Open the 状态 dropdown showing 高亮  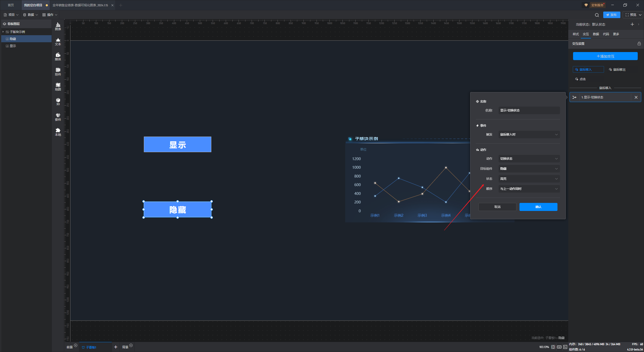[529, 179]
